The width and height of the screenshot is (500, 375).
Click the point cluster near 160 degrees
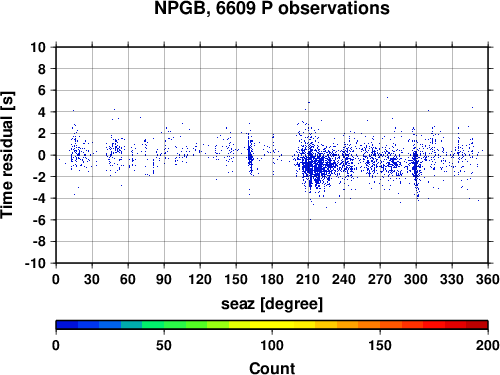click(x=250, y=155)
